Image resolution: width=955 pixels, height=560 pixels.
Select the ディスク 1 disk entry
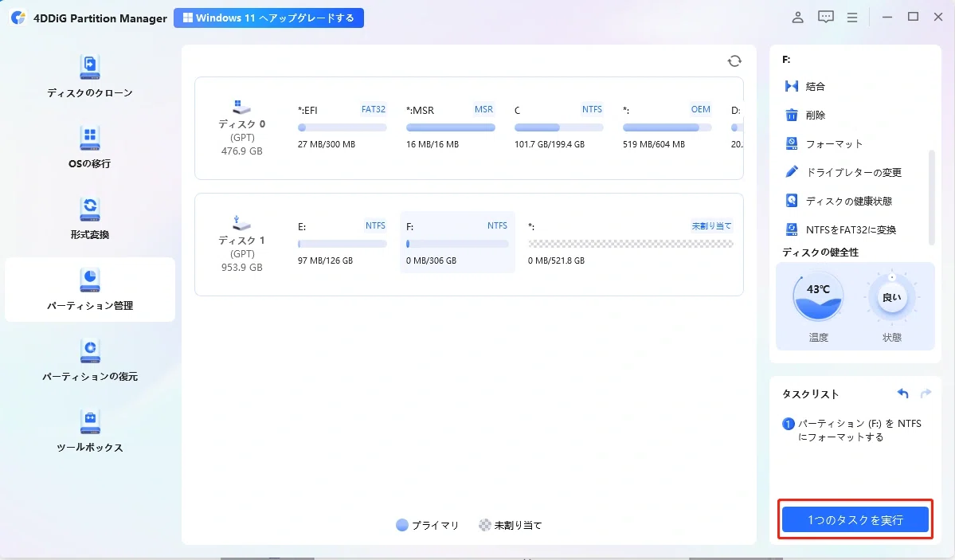coord(242,245)
